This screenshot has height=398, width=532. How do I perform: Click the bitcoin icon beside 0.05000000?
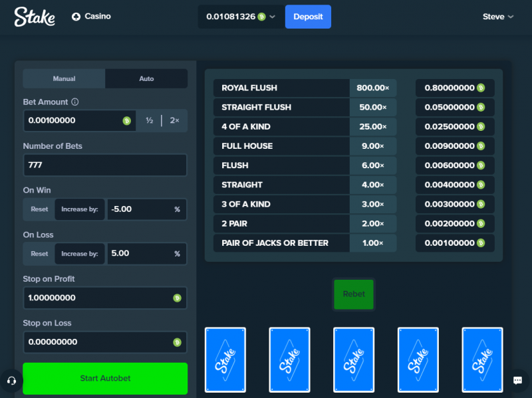[481, 108]
